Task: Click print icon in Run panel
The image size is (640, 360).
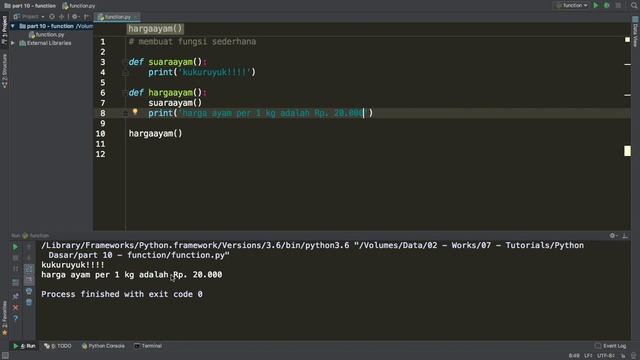Action: [x=29, y=291]
